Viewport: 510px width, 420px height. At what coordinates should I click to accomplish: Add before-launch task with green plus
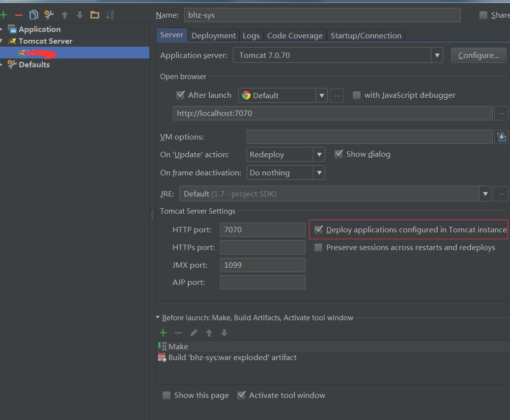point(163,333)
